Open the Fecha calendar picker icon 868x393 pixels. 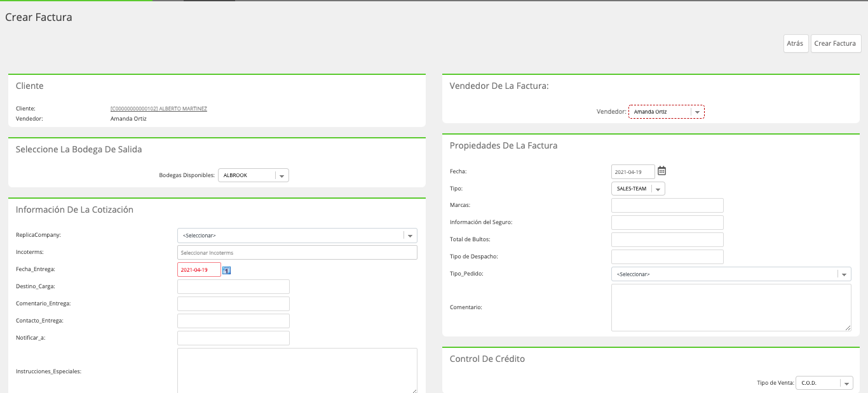coord(661,171)
